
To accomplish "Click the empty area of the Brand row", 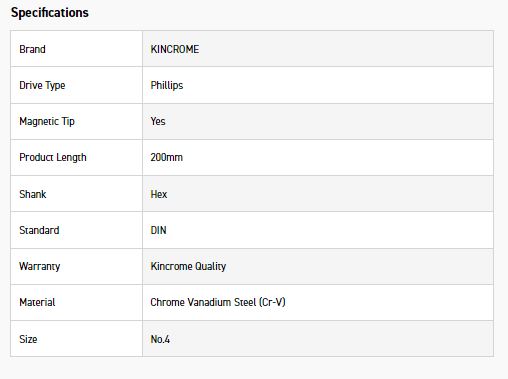I will tap(347, 49).
